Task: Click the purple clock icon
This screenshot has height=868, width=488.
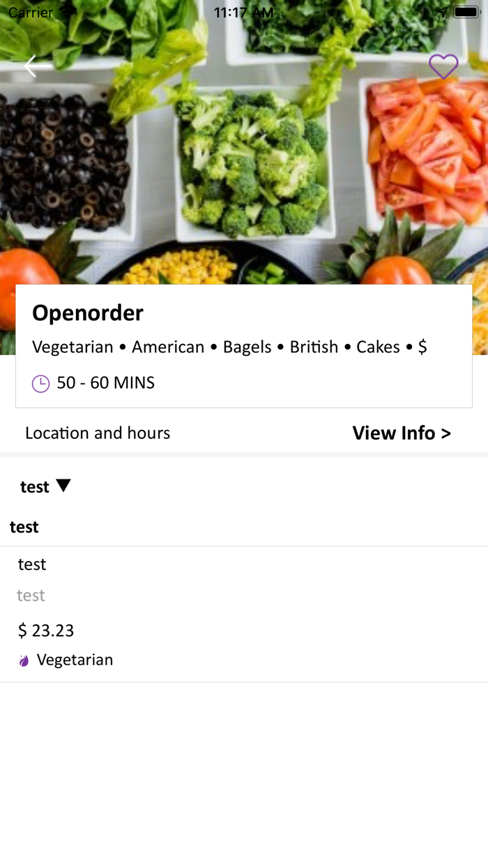Action: pyautogui.click(x=41, y=383)
